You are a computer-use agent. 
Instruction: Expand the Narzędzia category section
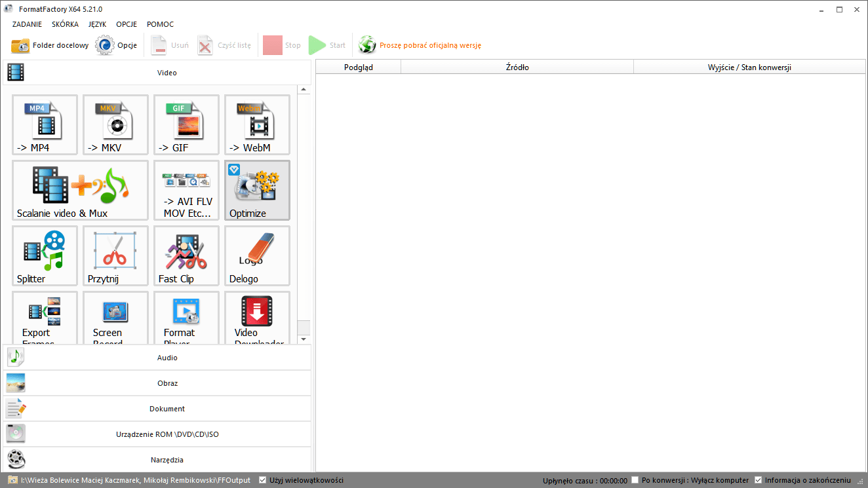pyautogui.click(x=157, y=460)
